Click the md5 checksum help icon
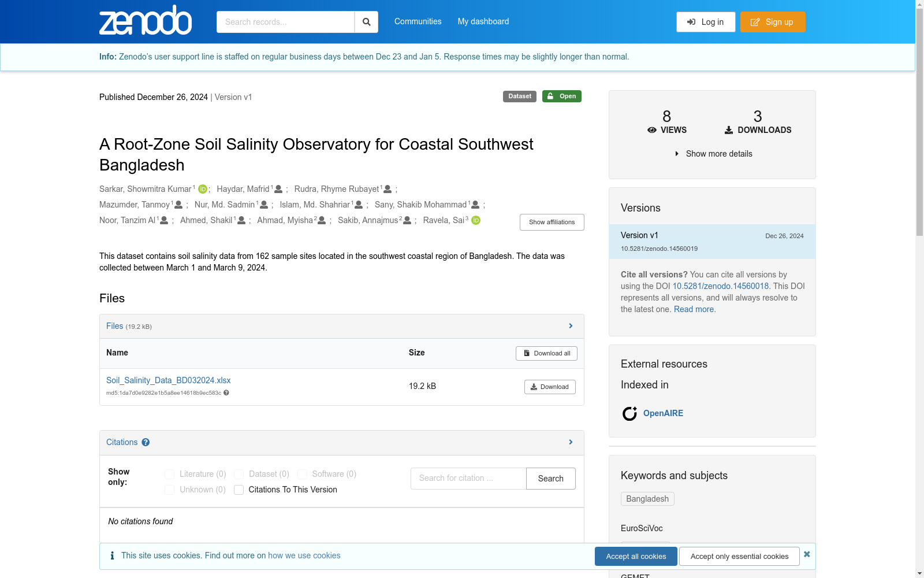 pos(226,393)
